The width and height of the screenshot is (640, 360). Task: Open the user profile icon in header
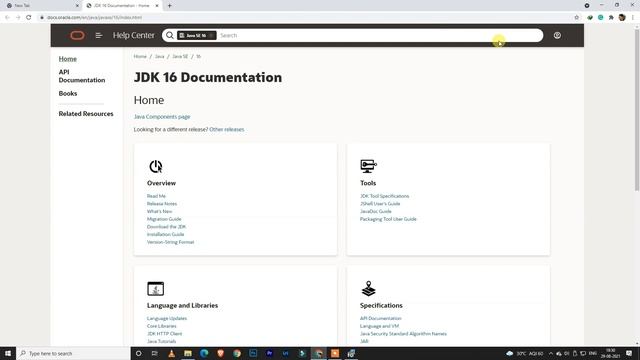[x=557, y=36]
